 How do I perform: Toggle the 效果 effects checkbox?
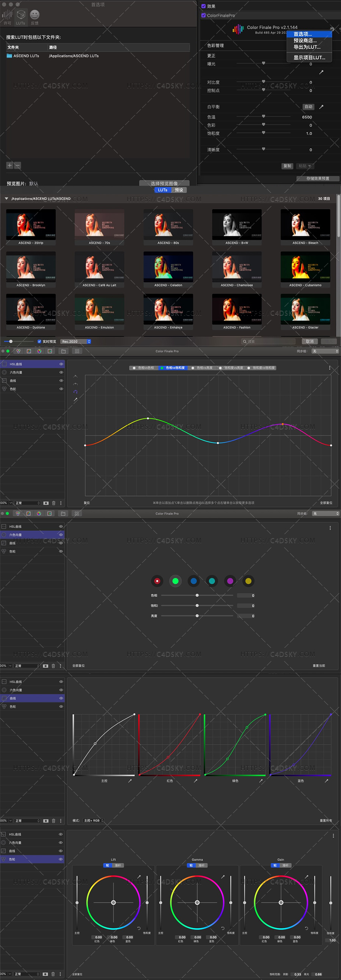(203, 6)
